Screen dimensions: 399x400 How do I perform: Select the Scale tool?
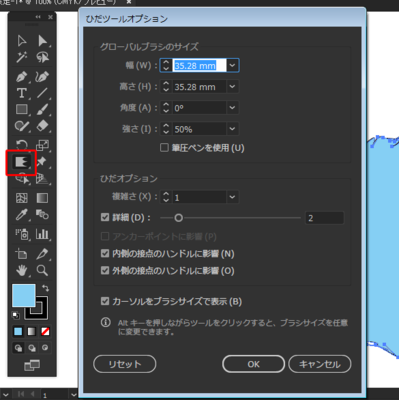point(42,145)
